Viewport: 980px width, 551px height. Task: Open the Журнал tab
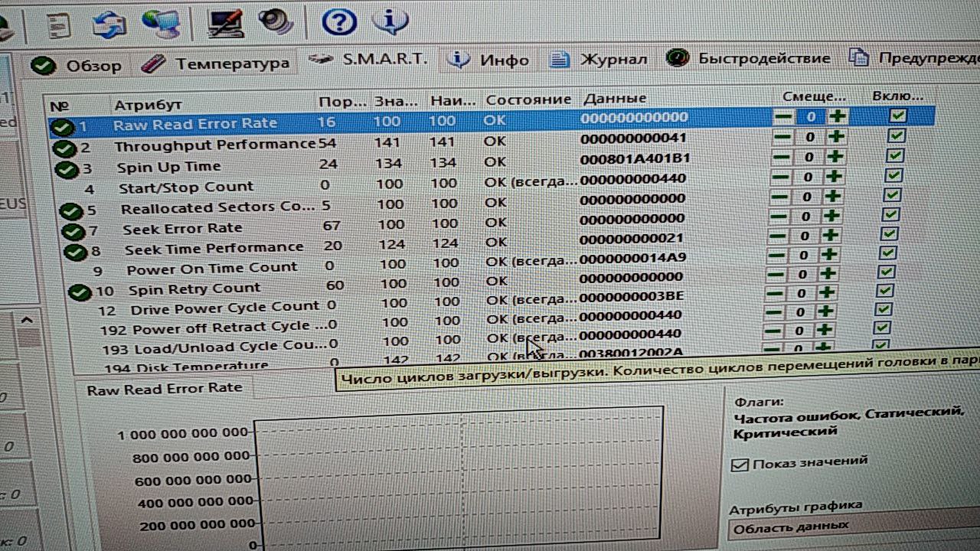point(599,59)
